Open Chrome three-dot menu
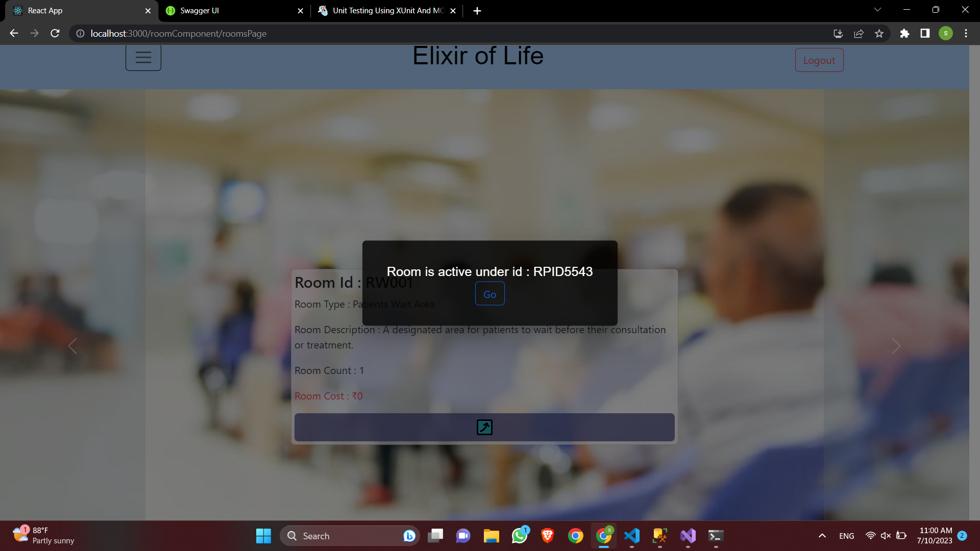This screenshot has width=980, height=551. [x=966, y=34]
